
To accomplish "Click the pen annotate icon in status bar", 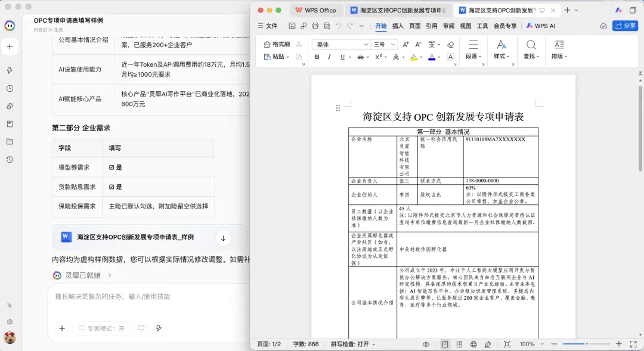I will (488, 344).
